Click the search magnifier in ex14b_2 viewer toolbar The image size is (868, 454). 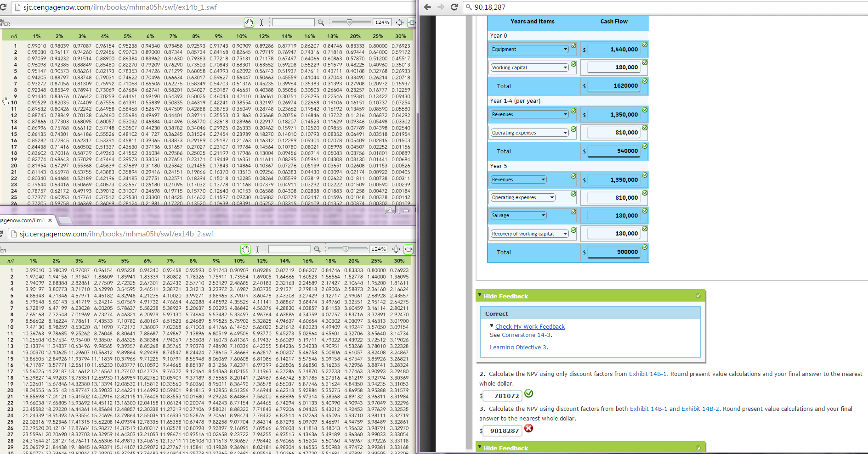pyautogui.click(x=317, y=249)
